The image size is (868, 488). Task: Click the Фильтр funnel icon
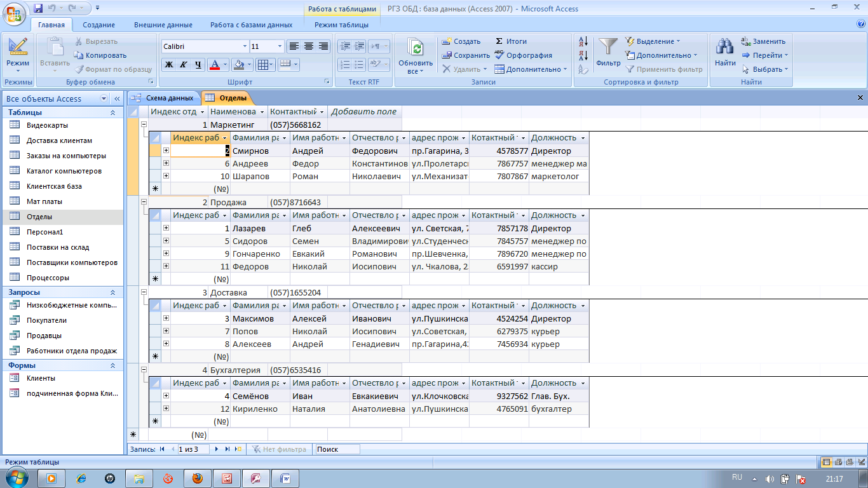(x=608, y=46)
